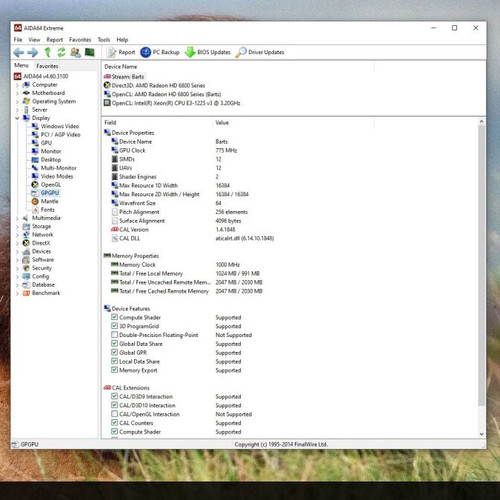Select the Memory Clock row
This screenshot has height=500, width=500.
[175, 265]
